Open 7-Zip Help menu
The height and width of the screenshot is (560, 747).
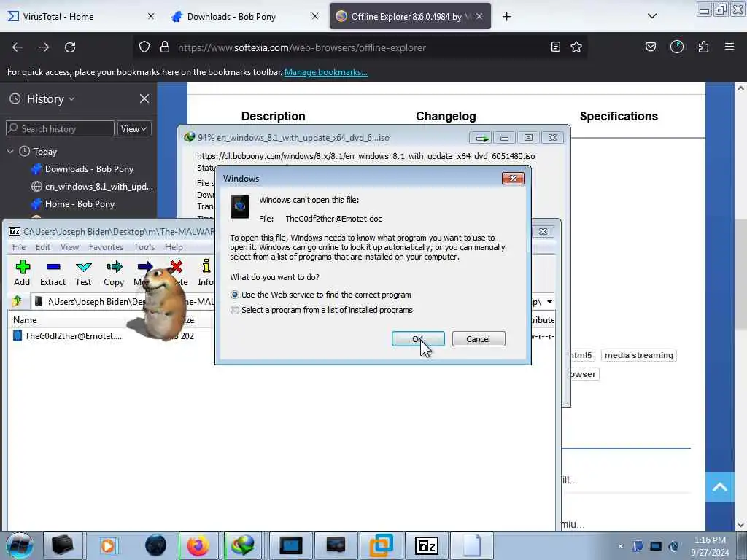tap(174, 247)
